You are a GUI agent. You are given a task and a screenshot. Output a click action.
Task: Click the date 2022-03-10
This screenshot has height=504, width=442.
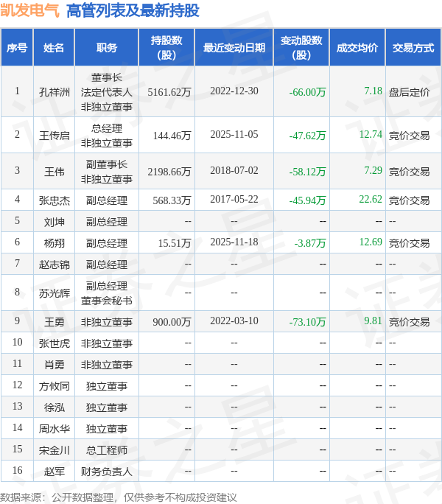(x=234, y=321)
